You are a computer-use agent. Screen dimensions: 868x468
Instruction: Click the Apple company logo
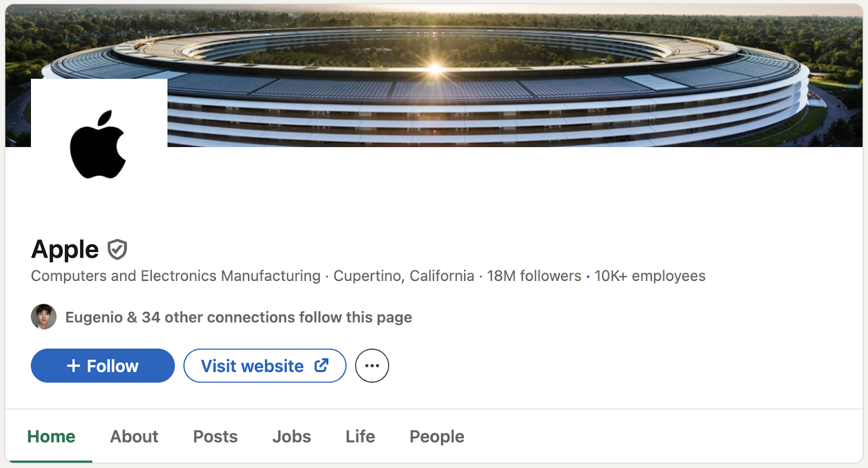coord(98,145)
